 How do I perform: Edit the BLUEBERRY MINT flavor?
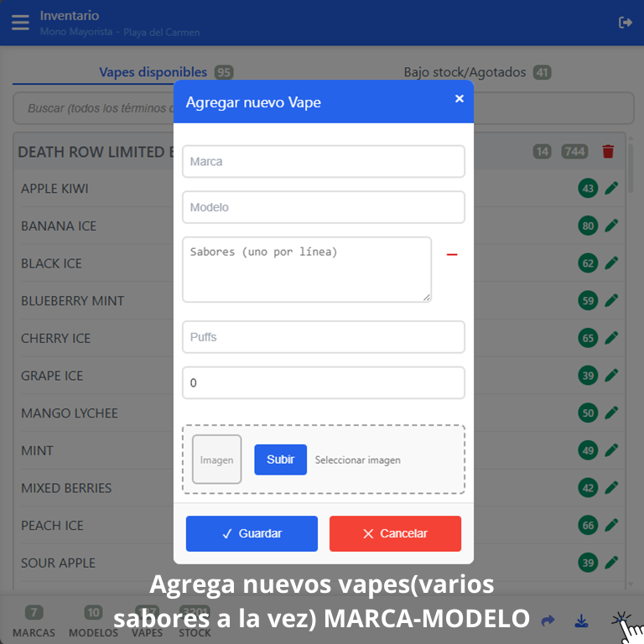click(611, 301)
